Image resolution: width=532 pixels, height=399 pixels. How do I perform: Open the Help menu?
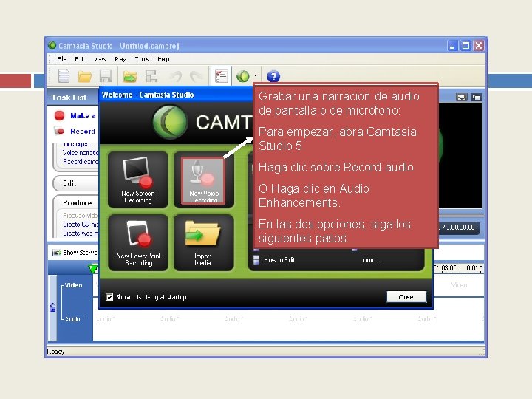click(x=163, y=59)
